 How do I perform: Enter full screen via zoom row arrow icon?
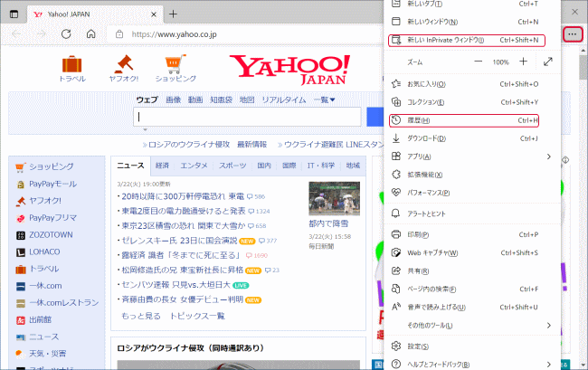[x=548, y=62]
